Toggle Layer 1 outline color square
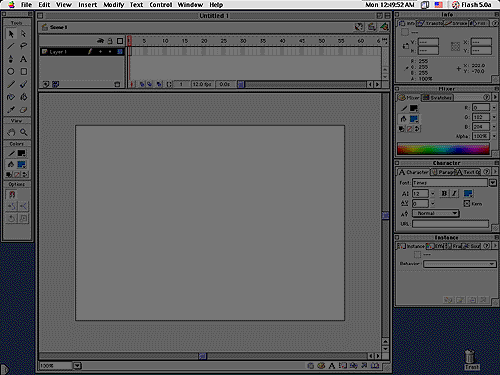The width and height of the screenshot is (500, 375). (x=120, y=52)
